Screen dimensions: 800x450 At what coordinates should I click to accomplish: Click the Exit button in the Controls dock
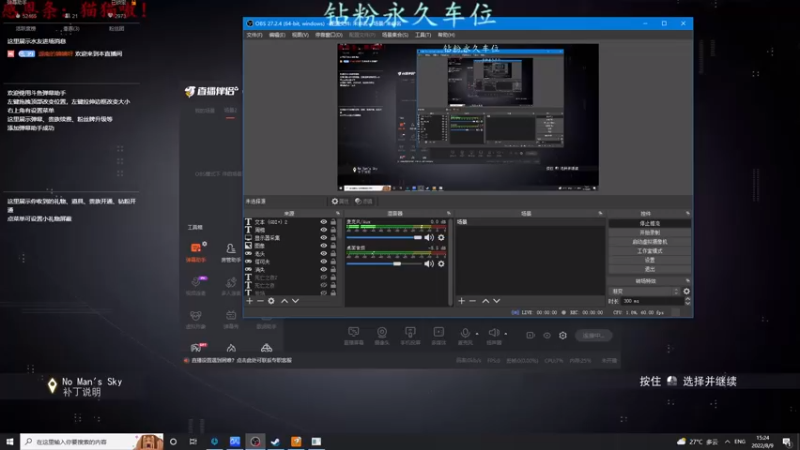click(649, 269)
